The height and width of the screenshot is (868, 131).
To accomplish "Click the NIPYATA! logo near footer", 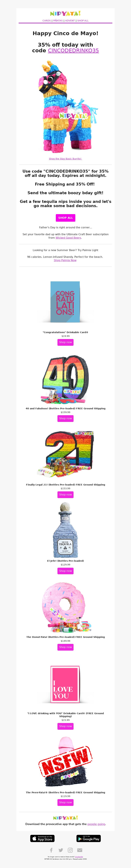I will (65, 817).
